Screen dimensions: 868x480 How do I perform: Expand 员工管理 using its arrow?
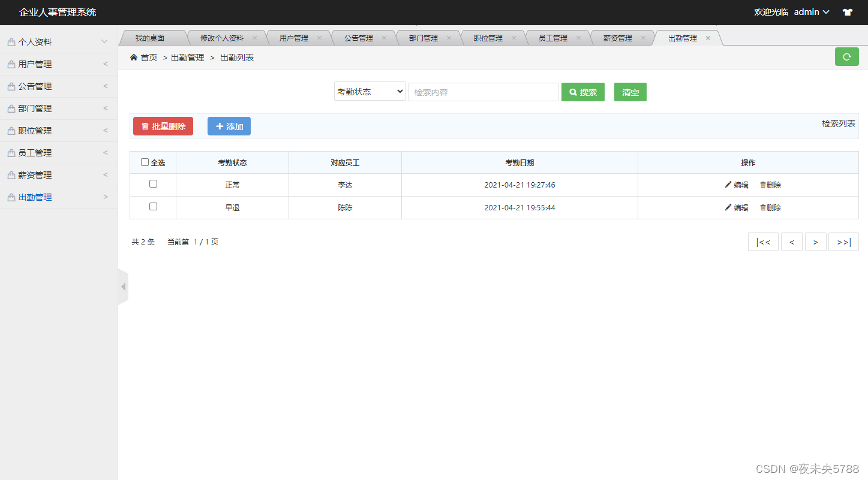pos(106,153)
